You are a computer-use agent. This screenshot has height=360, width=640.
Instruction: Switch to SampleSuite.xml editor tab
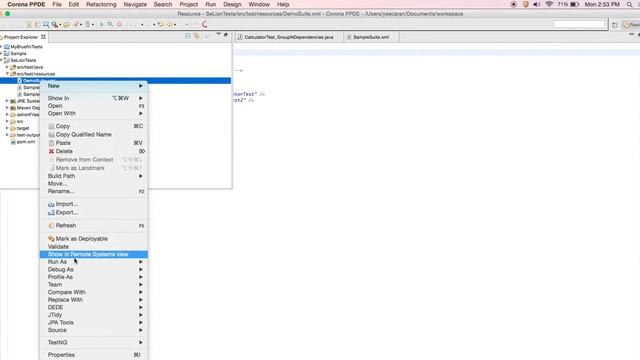(371, 37)
